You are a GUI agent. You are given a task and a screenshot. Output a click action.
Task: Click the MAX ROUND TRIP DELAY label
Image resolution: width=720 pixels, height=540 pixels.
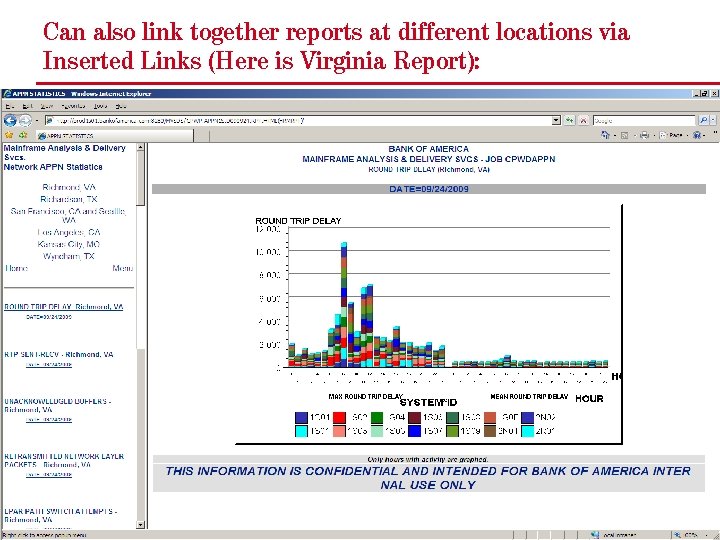click(x=366, y=396)
